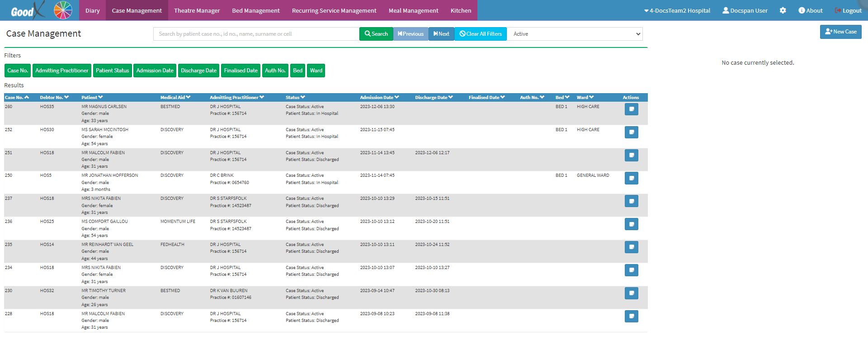Click the colorful wheel logo icon

(63, 10)
